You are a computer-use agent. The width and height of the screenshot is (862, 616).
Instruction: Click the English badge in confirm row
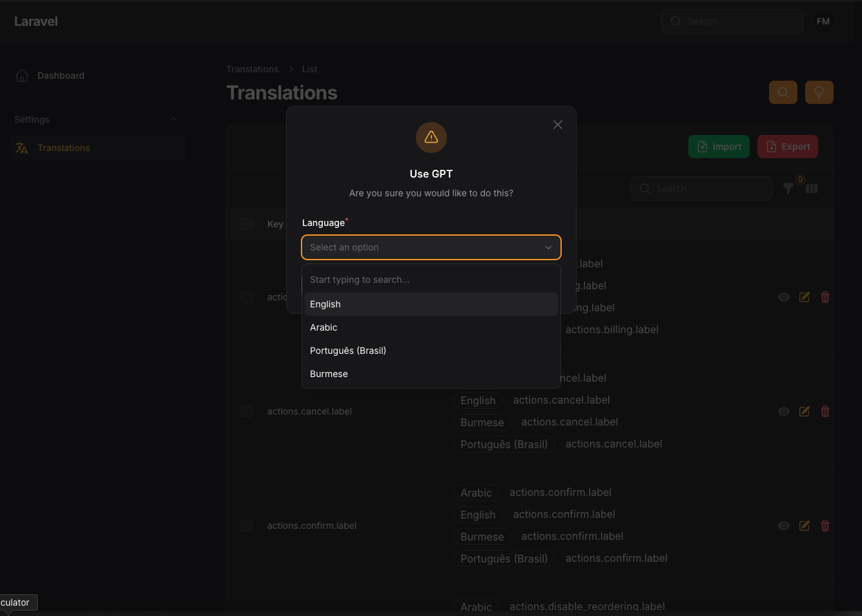click(x=478, y=515)
